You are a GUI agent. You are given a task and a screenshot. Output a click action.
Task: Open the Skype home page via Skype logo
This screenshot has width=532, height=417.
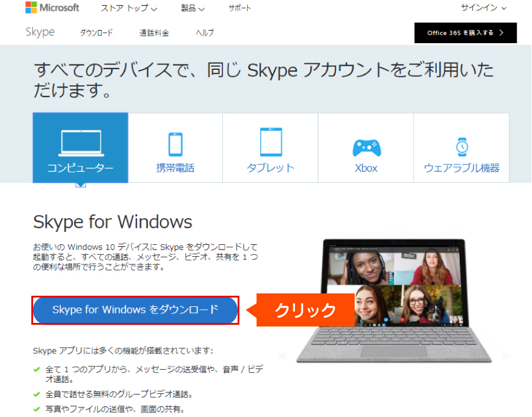pyautogui.click(x=40, y=33)
